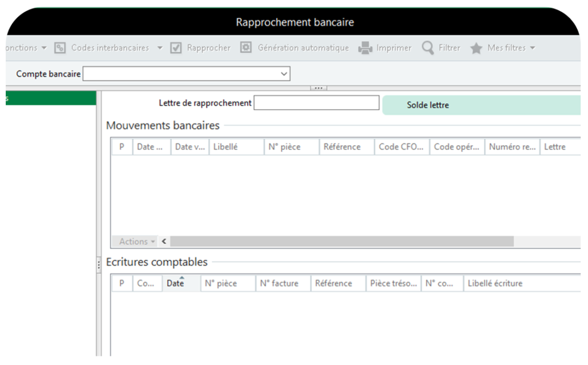This screenshot has height=365, width=588.
Task: Open the Compte bancaire dropdown list
Action: 284,74
